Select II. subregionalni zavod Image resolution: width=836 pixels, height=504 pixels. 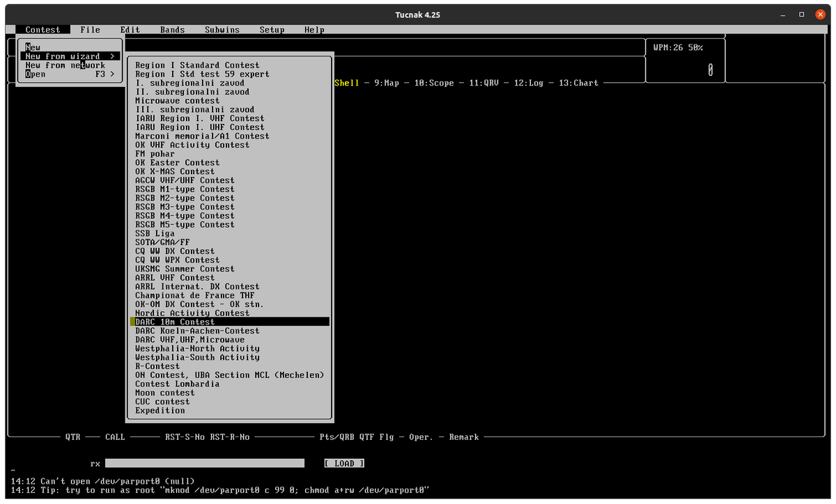(229, 92)
